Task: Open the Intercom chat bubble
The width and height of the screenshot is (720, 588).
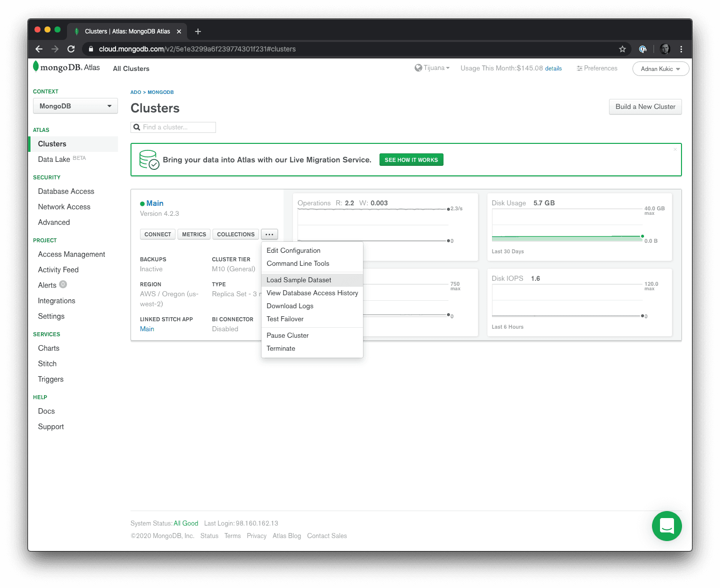Action: point(666,526)
